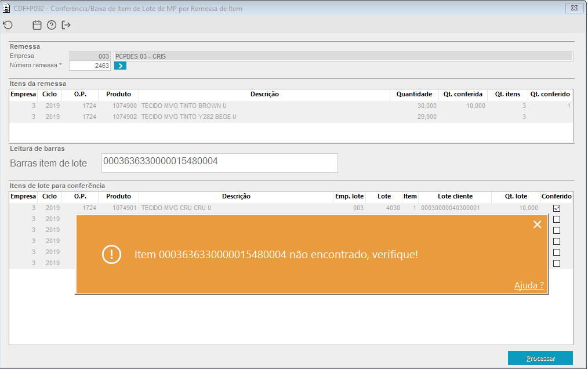Click Quantidade column header in Itens da remessa
This screenshot has width=588, height=369.
414,94
